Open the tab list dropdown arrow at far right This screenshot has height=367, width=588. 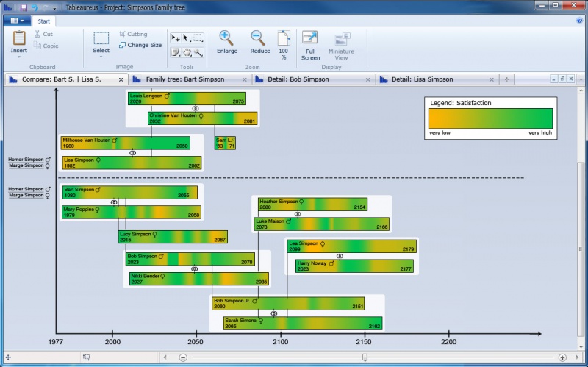(x=581, y=79)
